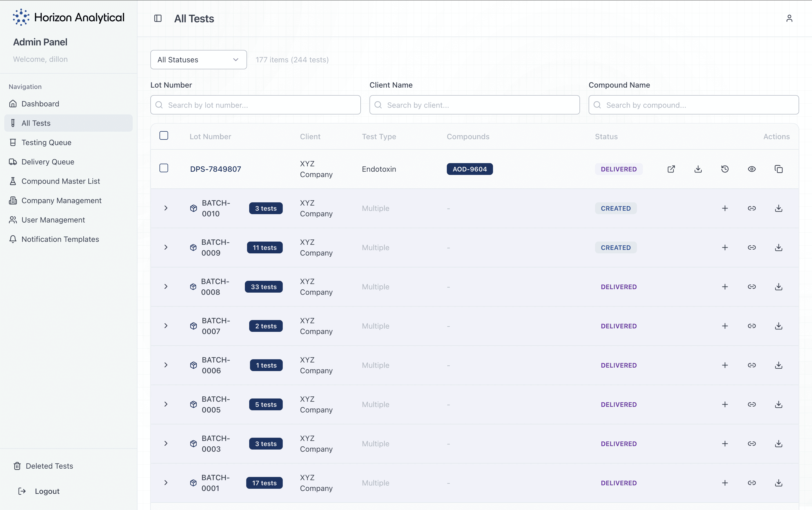Download the DPS-7849807 report
Image resolution: width=812 pixels, height=510 pixels.
coord(698,169)
